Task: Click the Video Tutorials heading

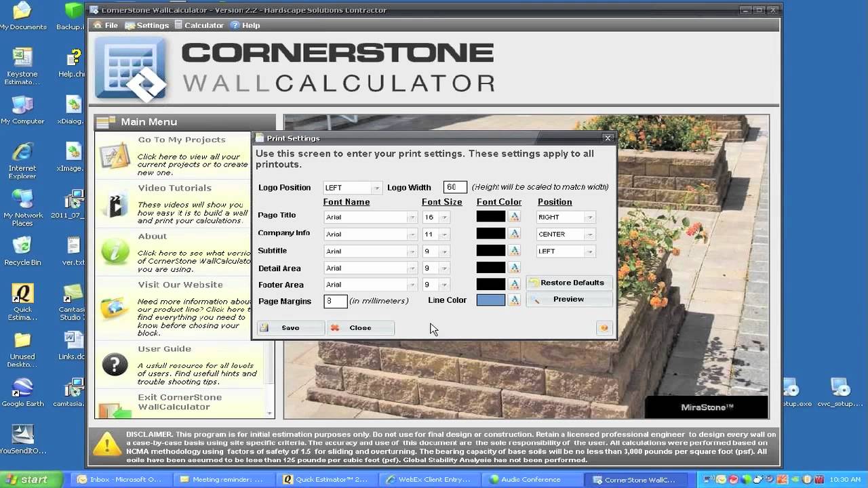Action: click(175, 188)
